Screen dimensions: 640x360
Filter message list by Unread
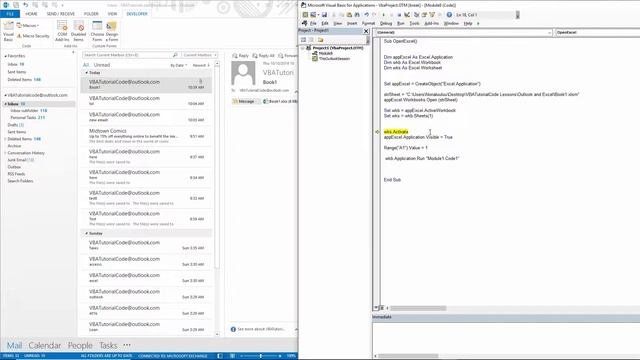click(102, 65)
